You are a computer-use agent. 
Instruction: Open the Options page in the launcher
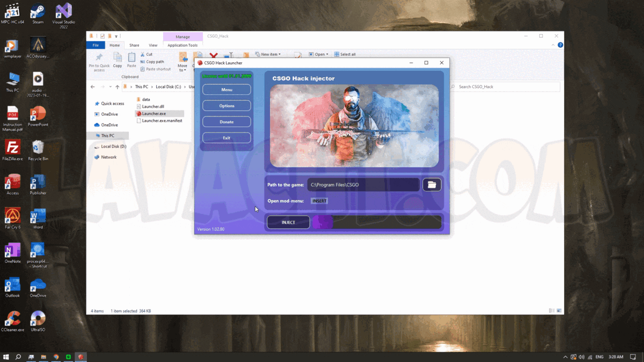[226, 106]
